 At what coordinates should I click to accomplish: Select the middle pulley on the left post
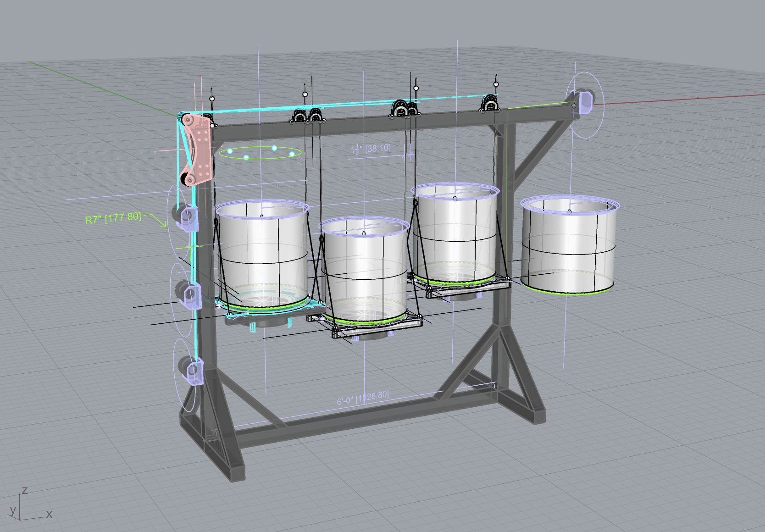[x=188, y=294]
